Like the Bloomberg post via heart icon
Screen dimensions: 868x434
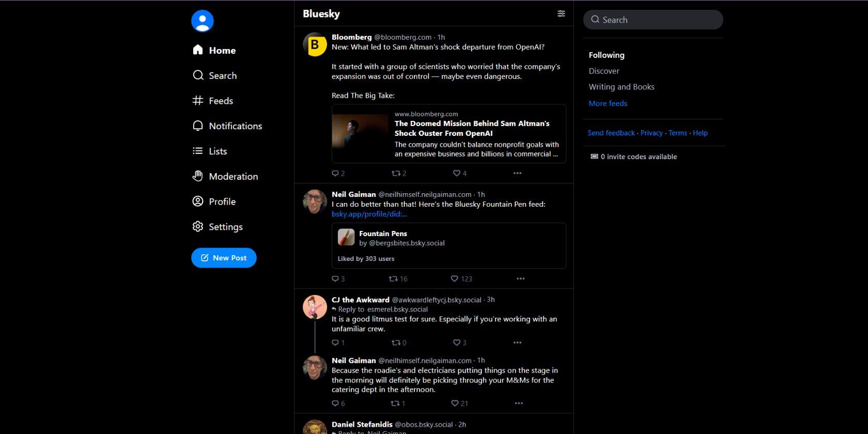457,173
